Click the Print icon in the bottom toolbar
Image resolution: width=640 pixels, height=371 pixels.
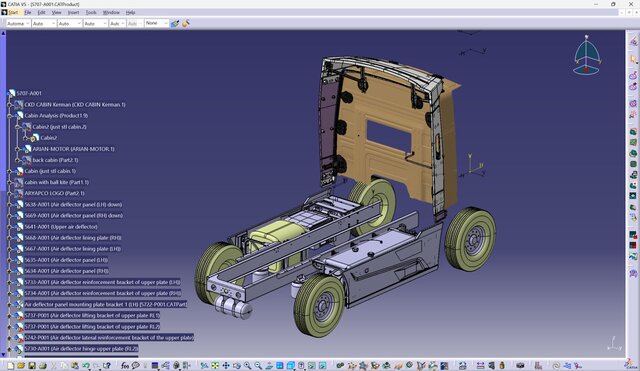(x=42, y=366)
